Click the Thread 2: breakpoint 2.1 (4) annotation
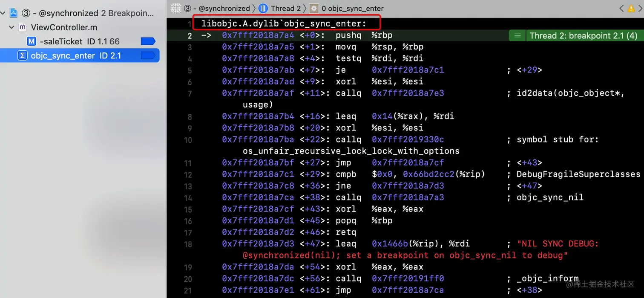644x298 pixels. tap(583, 35)
